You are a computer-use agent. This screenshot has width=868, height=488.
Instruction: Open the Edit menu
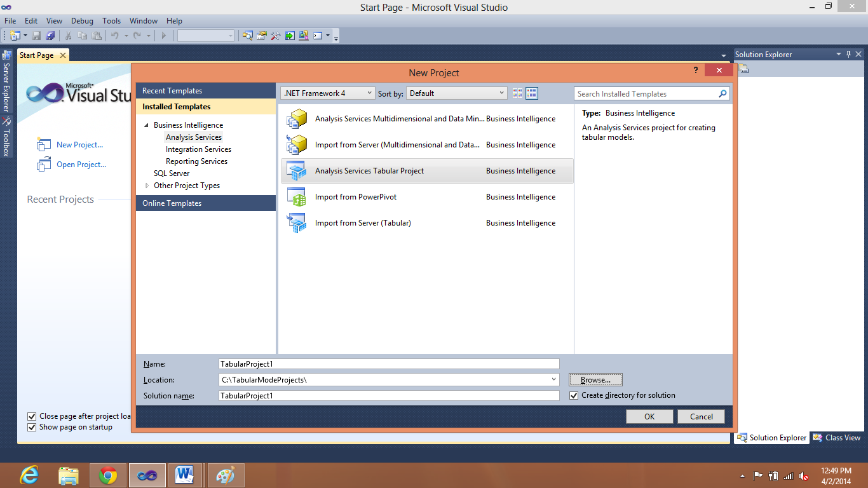click(31, 21)
